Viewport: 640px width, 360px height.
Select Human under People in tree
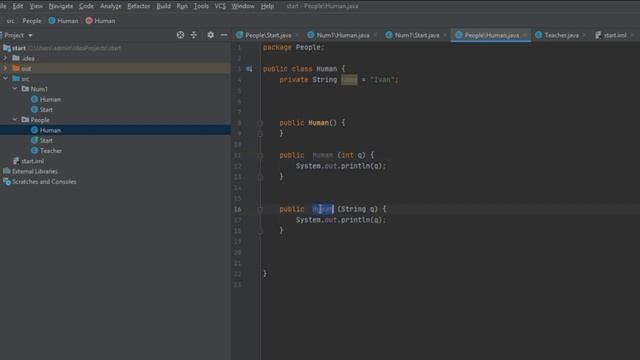point(50,130)
